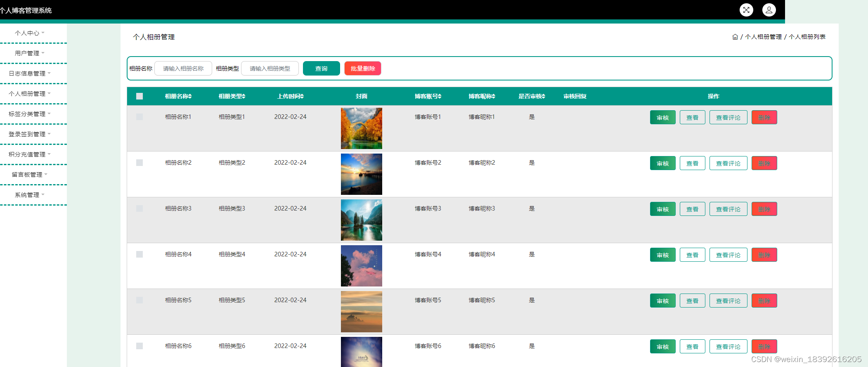868x367 pixels.
Task: Click 查看 button for 相册名称3
Action: click(x=693, y=209)
